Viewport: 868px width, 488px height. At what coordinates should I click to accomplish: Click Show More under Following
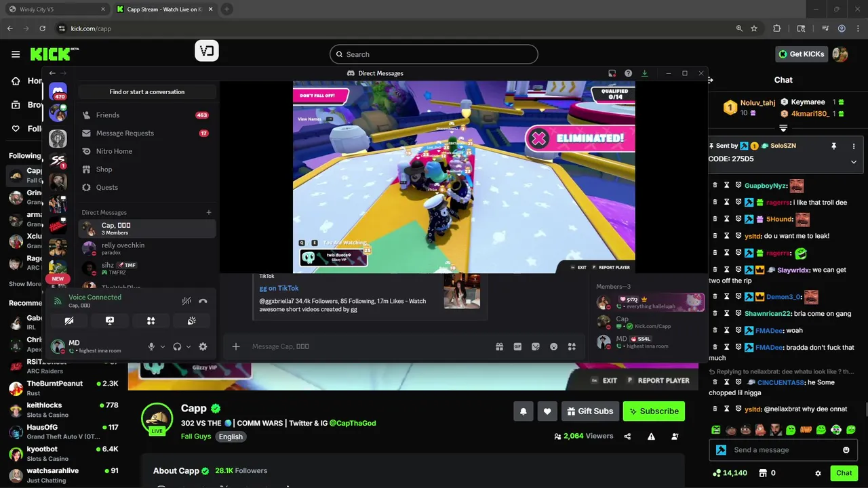point(26,284)
